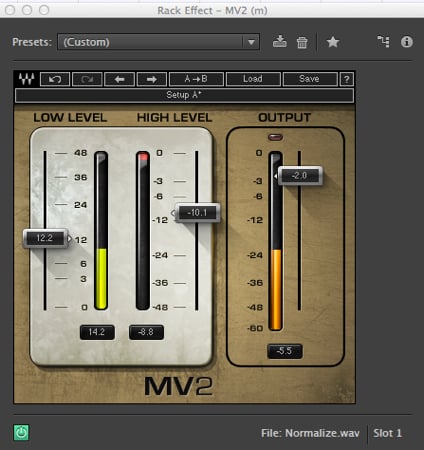The height and width of the screenshot is (450, 424).
Task: Delete preset with trash icon
Action: tap(302, 42)
